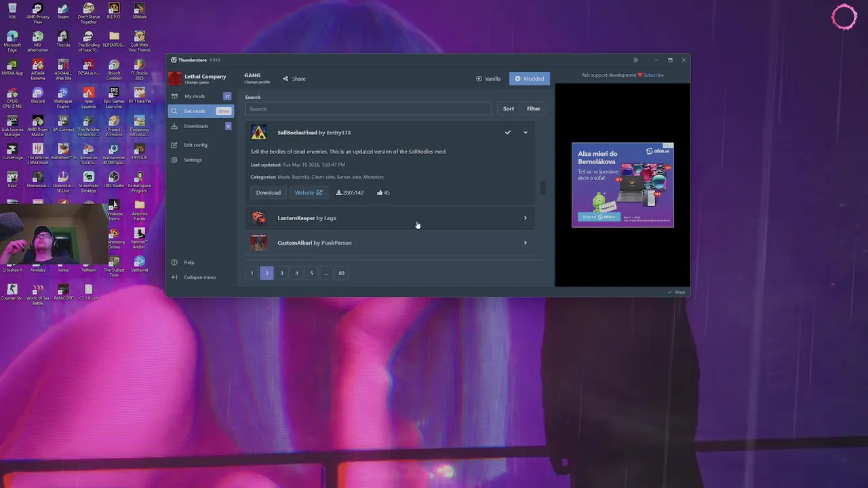Click the mod list scrollbar thumb
The image size is (868, 488).
542,188
